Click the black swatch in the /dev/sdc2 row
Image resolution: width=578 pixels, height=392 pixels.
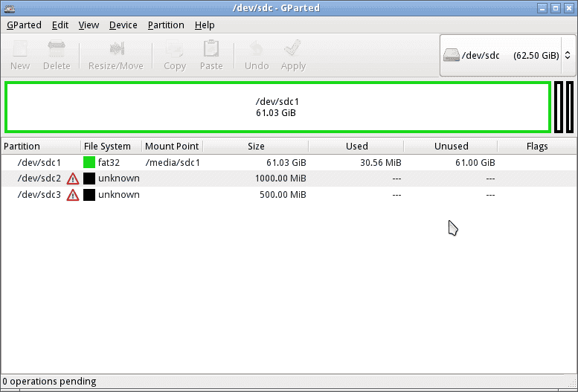(89, 179)
